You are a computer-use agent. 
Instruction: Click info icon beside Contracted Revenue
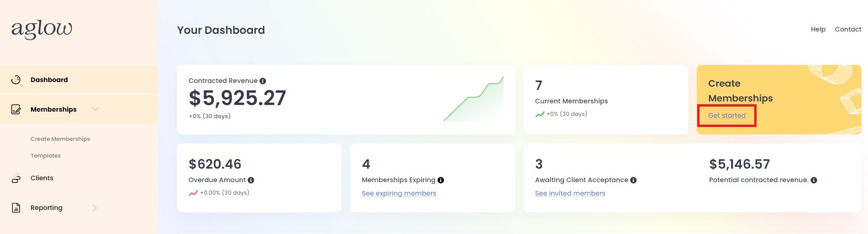[263, 81]
